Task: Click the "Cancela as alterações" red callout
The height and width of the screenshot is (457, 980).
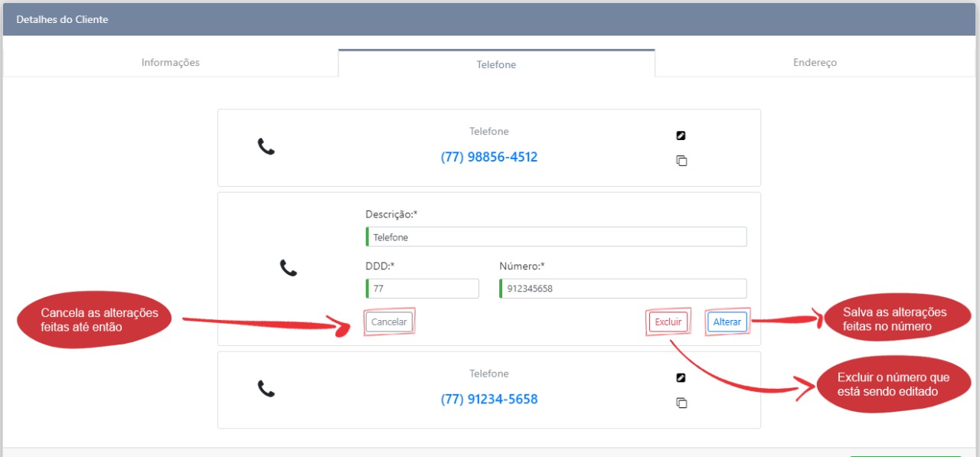Action: tap(100, 320)
